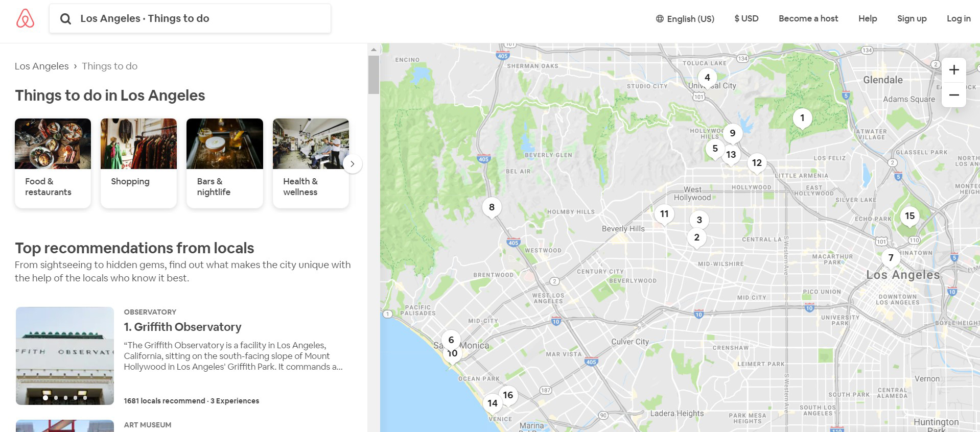Click Log in
Viewport: 980px width, 432px height.
959,18
